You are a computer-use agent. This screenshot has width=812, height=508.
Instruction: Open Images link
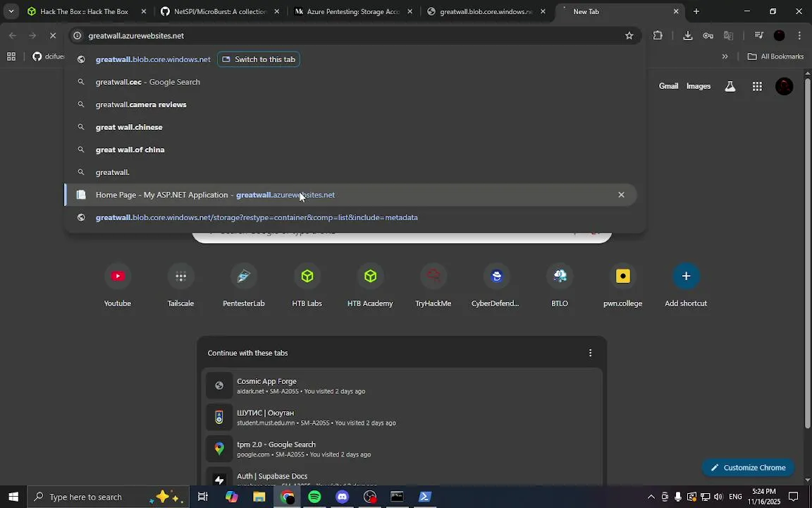[x=698, y=86]
